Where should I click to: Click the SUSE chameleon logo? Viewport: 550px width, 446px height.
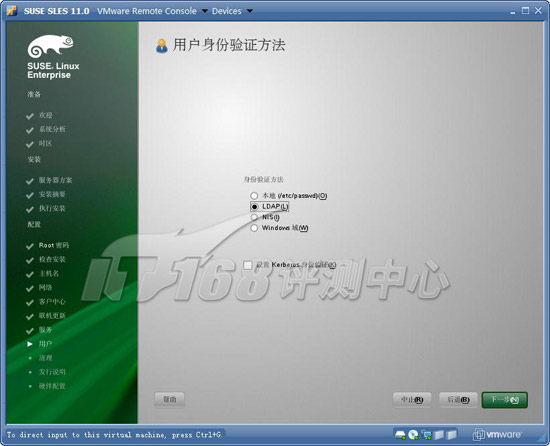tap(51, 46)
